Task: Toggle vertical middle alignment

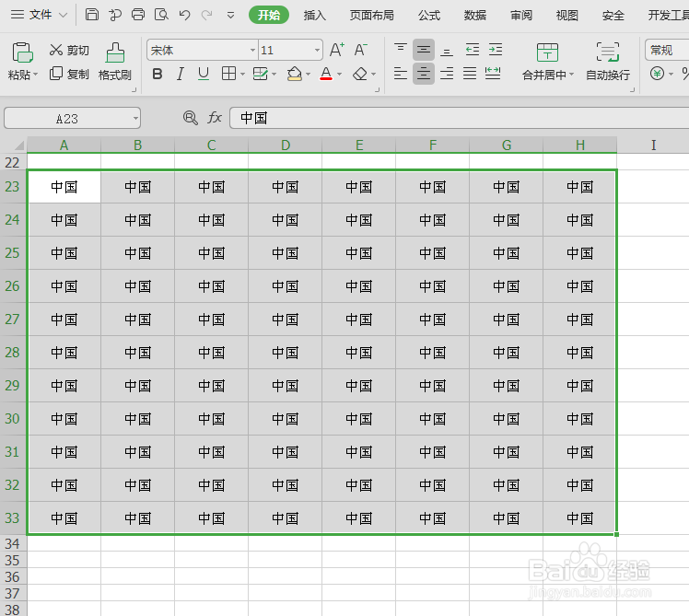Action: coord(424,50)
